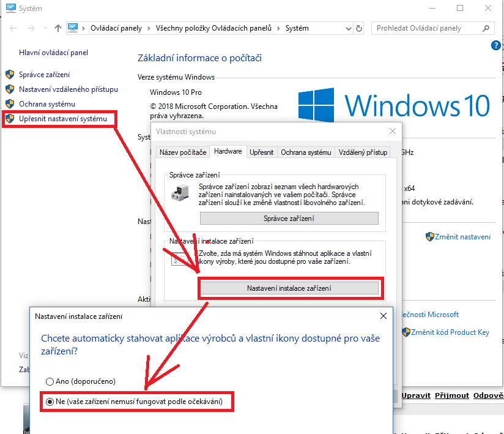This screenshot has height=434, width=504.
Task: Click shield icon beside Upřesnit nastavení systému
Action: [x=10, y=119]
